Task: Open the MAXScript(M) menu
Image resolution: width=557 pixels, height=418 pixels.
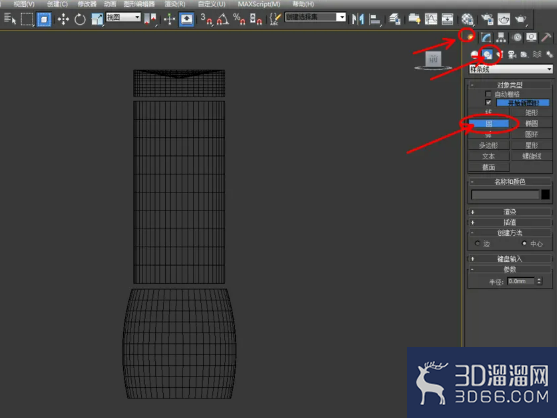Action: 259,4
